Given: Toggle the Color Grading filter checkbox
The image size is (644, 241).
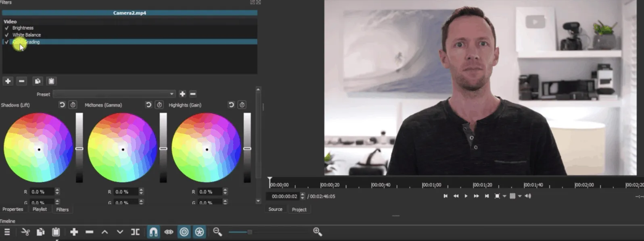Looking at the screenshot, I should pos(6,42).
